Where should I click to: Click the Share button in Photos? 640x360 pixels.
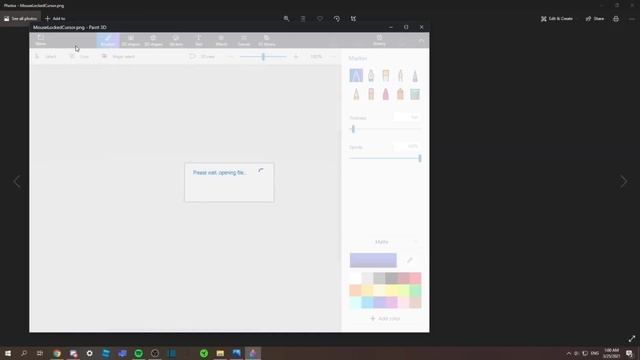pos(595,19)
